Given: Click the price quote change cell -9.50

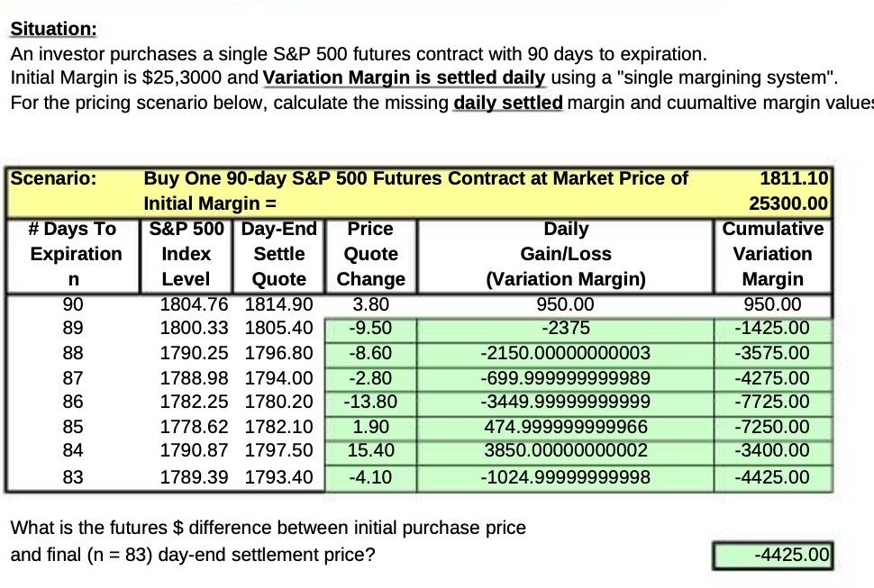Looking at the screenshot, I should 370,329.
